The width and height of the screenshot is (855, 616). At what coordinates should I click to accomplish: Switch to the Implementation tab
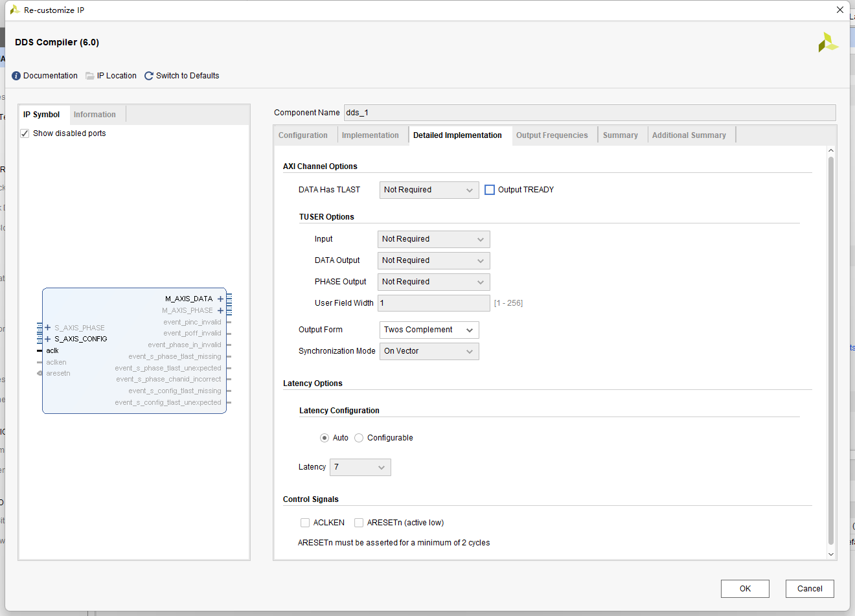point(370,135)
